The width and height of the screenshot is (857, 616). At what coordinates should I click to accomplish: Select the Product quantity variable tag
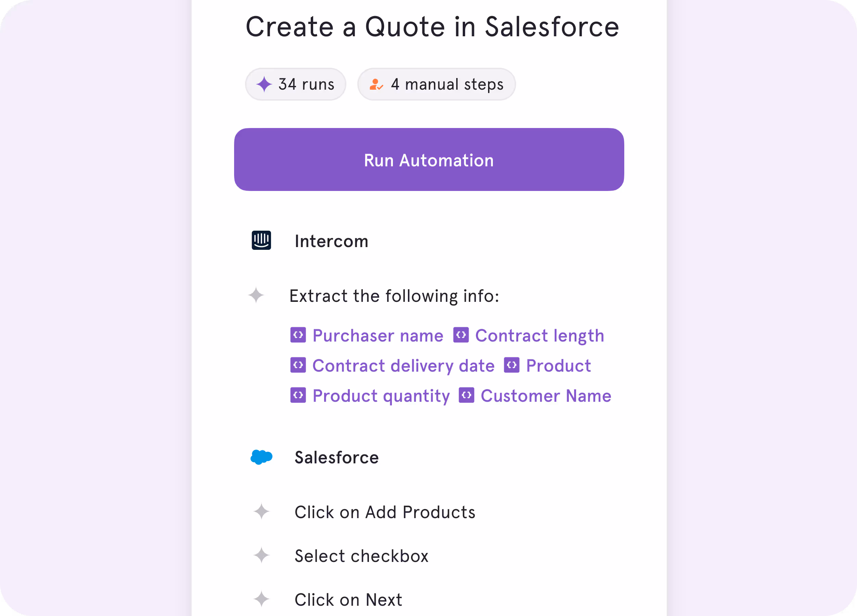[370, 396]
